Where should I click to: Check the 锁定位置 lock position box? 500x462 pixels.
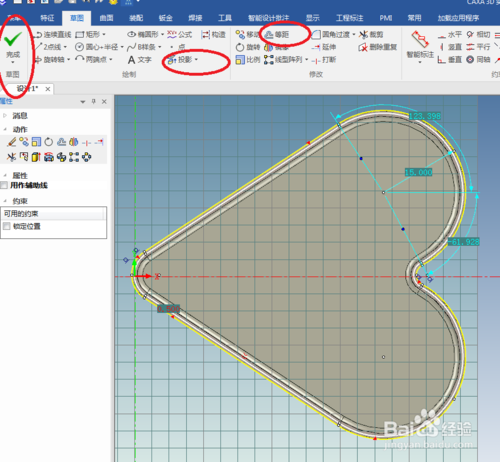(x=7, y=226)
